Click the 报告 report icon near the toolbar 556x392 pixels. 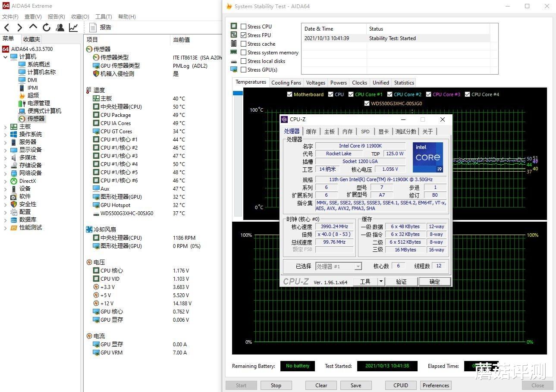(x=93, y=28)
